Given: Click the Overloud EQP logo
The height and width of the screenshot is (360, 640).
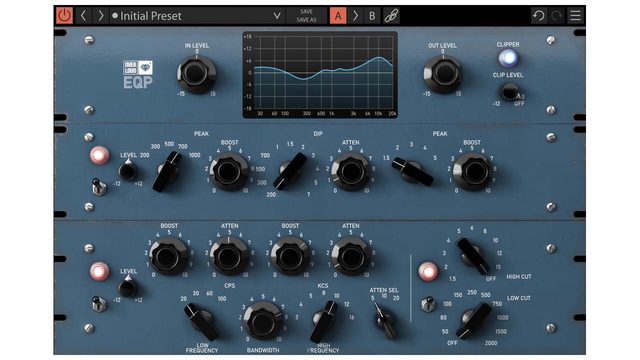Looking at the screenshot, I should point(138,74).
